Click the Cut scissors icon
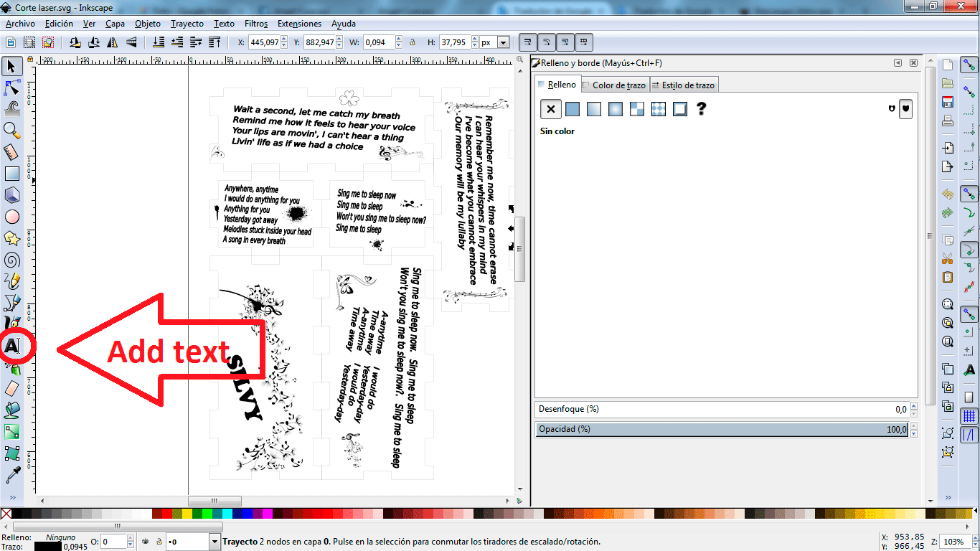The height and width of the screenshot is (551, 980). click(948, 258)
